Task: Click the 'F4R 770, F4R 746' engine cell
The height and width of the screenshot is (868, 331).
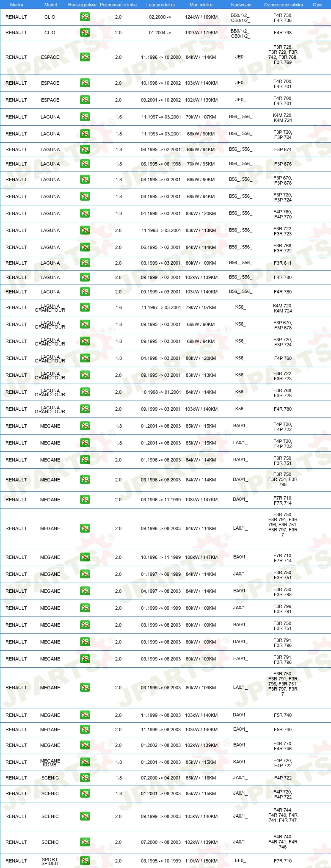Action: (283, 746)
